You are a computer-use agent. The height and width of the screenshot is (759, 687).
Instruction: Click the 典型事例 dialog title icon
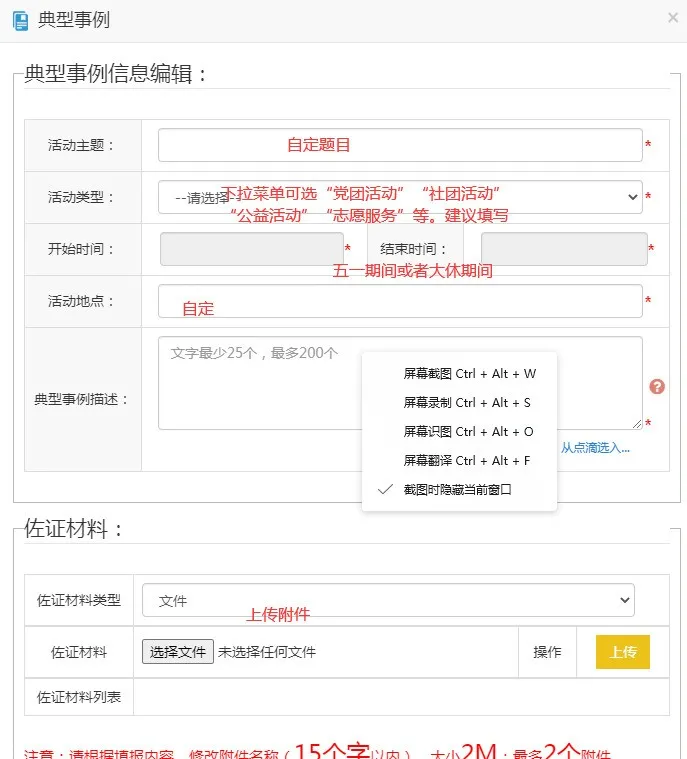(x=20, y=21)
